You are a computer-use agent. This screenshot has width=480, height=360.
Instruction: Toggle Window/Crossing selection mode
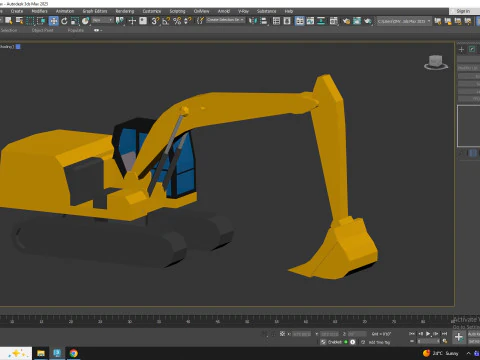coord(41,21)
